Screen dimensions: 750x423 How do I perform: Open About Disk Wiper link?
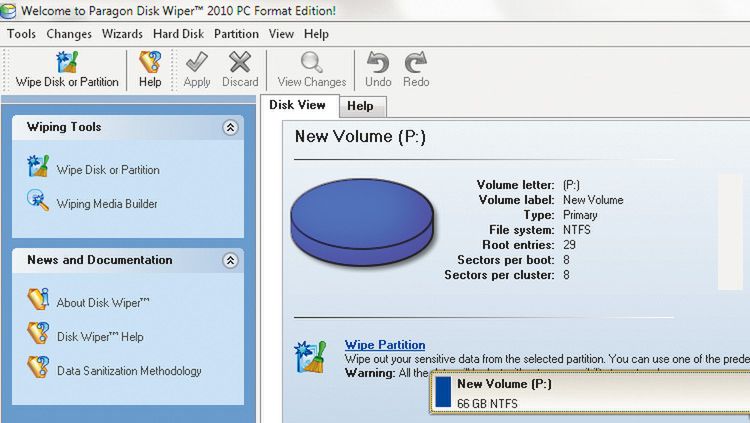(x=103, y=303)
